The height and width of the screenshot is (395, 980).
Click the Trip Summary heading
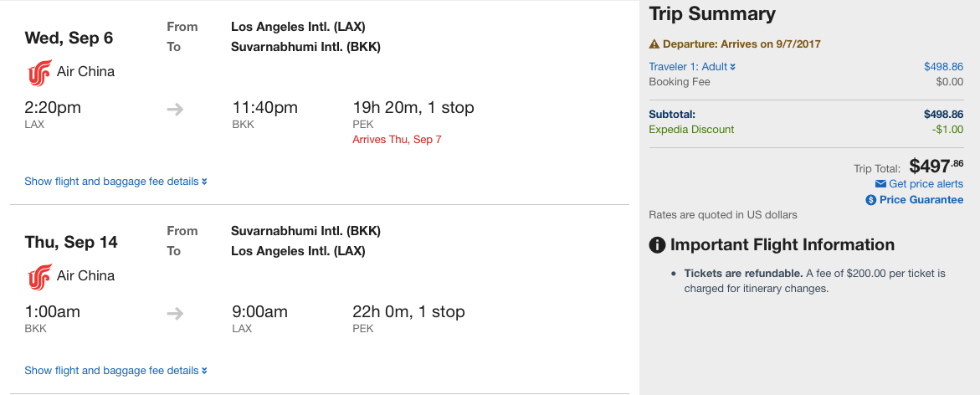click(x=712, y=14)
